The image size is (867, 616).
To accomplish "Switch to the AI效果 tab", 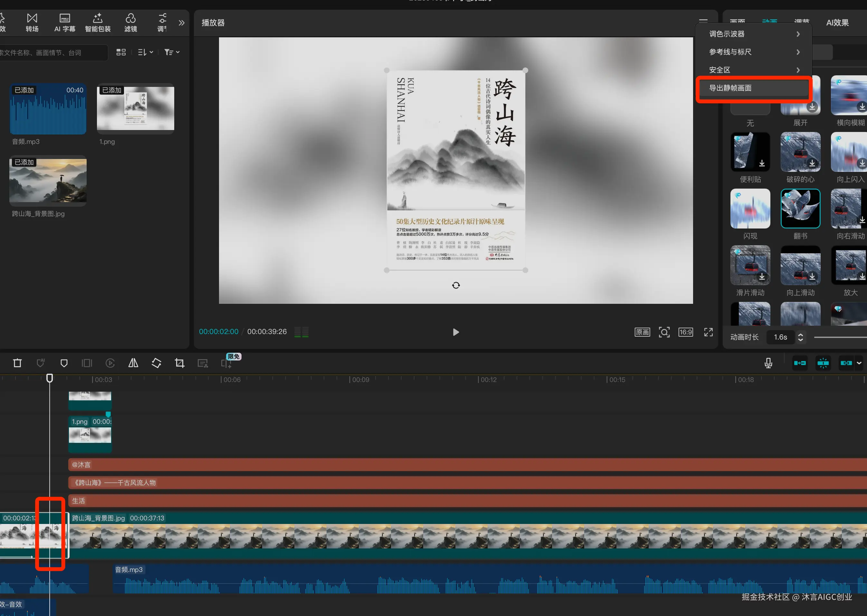I will 837,23.
